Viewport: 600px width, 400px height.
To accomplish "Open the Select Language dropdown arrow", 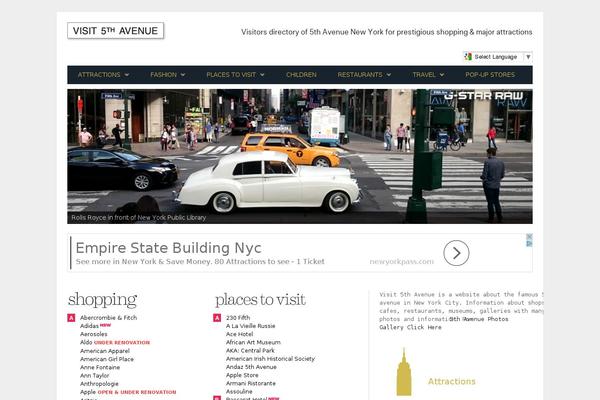I will (528, 57).
